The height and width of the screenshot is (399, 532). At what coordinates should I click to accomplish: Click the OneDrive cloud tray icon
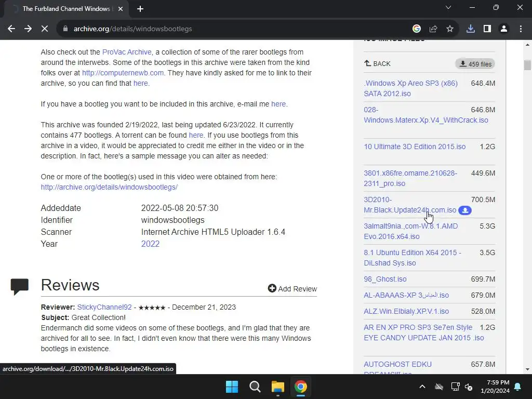[439, 387]
